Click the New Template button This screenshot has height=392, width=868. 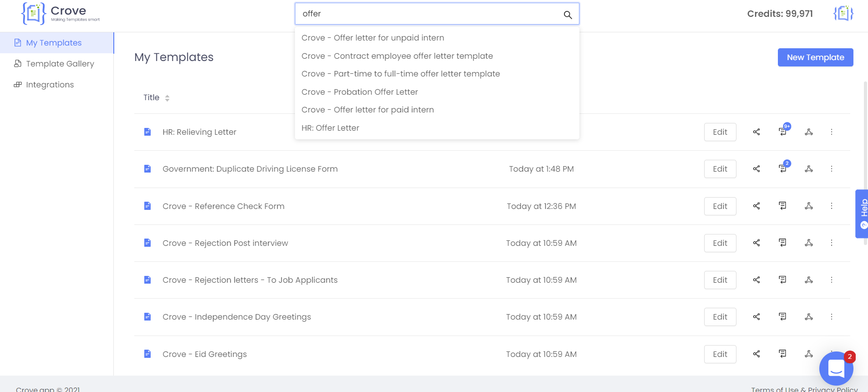[x=815, y=57]
